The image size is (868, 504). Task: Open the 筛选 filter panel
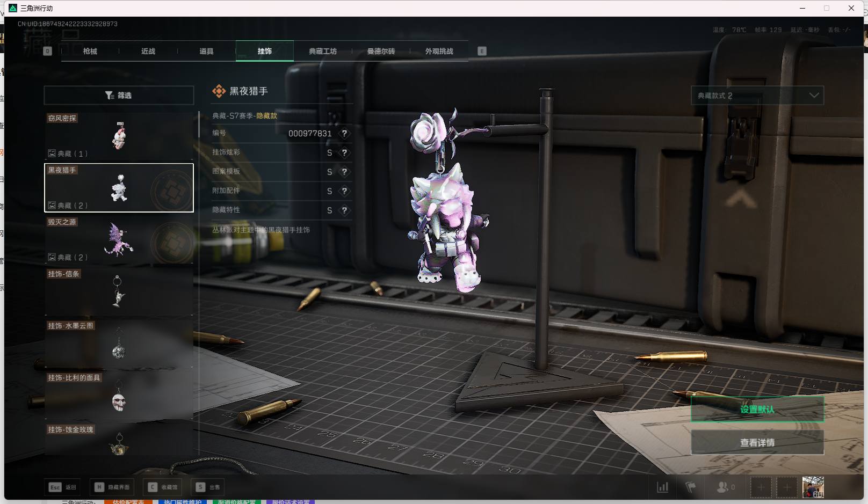[x=119, y=96]
